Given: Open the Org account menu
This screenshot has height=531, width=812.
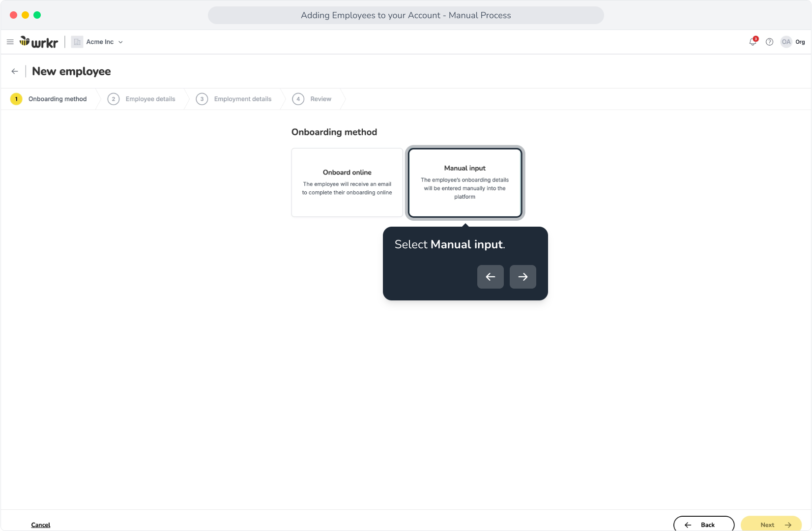Looking at the screenshot, I should 800,42.
